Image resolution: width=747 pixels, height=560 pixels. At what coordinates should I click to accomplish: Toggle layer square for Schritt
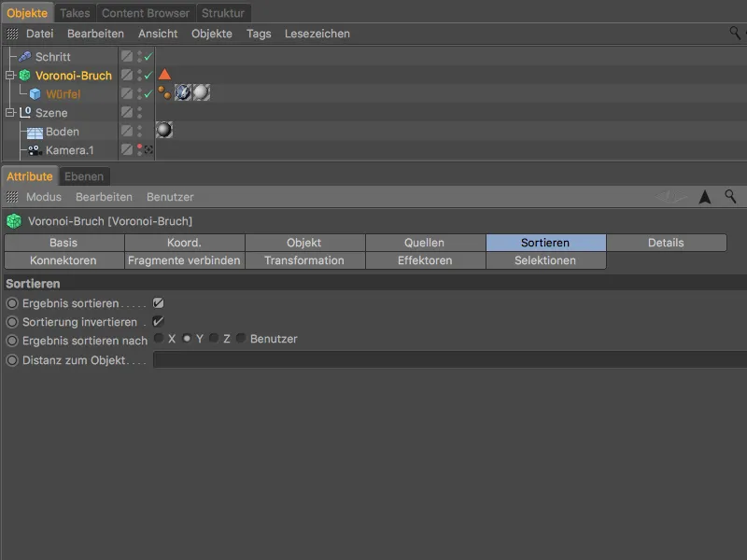pos(127,56)
